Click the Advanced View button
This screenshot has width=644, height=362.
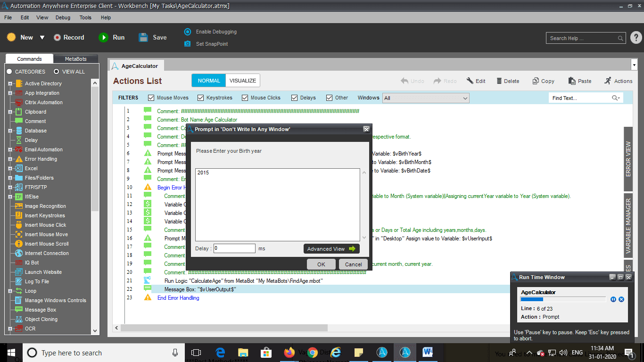click(x=331, y=248)
